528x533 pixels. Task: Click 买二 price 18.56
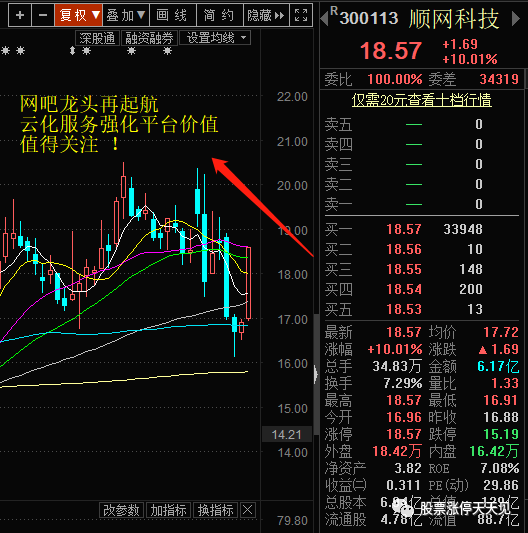click(404, 250)
